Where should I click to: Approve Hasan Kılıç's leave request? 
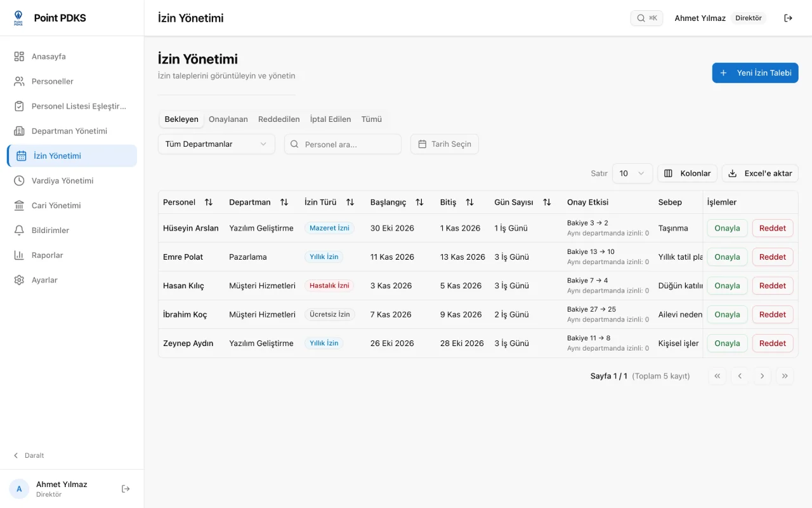coord(727,286)
